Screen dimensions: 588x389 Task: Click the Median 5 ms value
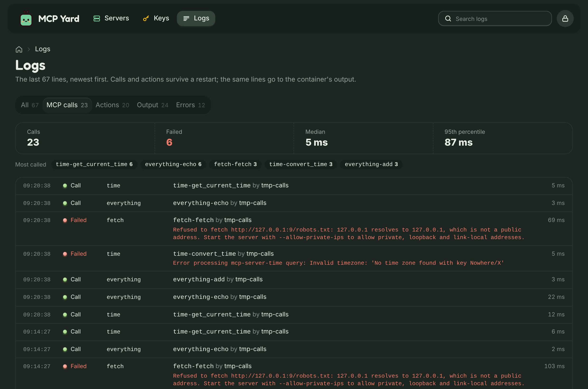tap(317, 142)
